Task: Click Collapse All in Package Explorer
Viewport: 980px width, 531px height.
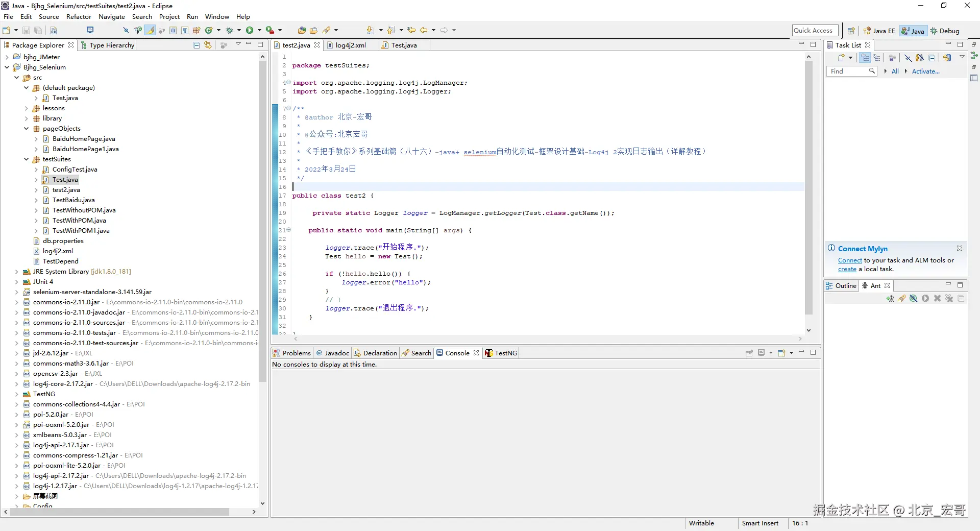Action: (197, 45)
